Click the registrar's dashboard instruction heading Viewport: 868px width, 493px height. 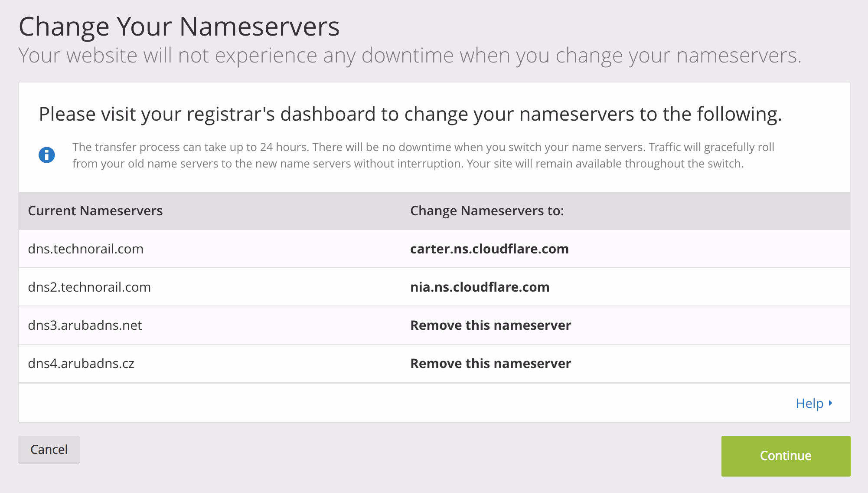click(x=410, y=114)
